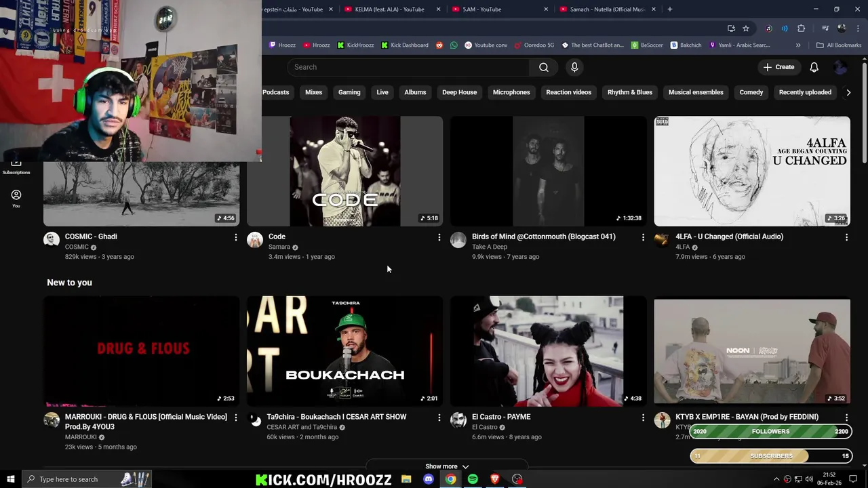The image size is (868, 488).
Task: Select the Rhythm & Blues filter chip
Action: coord(630,92)
